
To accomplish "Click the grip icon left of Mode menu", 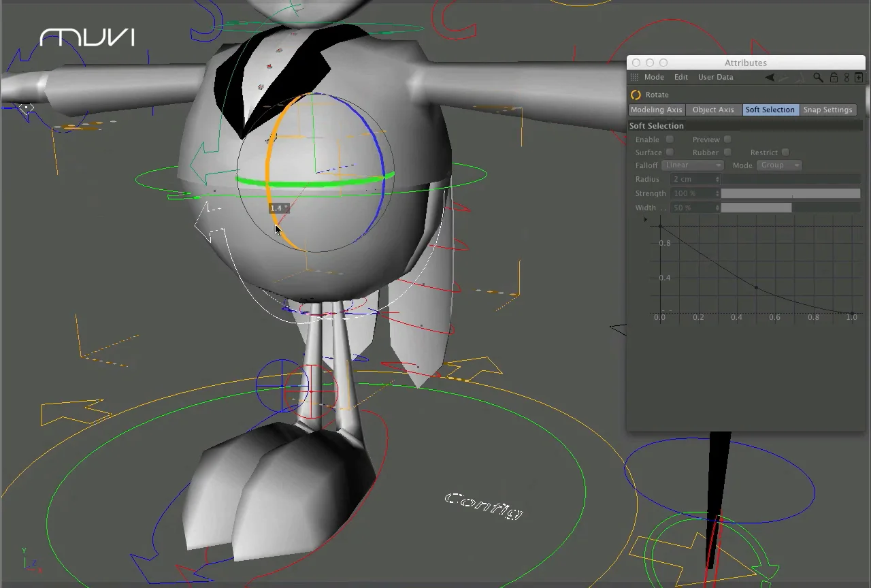I will [x=635, y=78].
